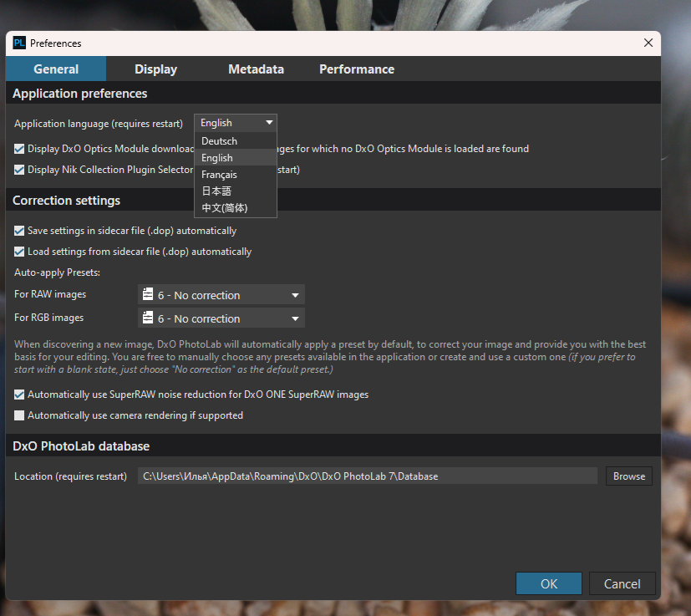This screenshot has width=691, height=616.
Task: Select Français from the language list
Action: point(236,174)
